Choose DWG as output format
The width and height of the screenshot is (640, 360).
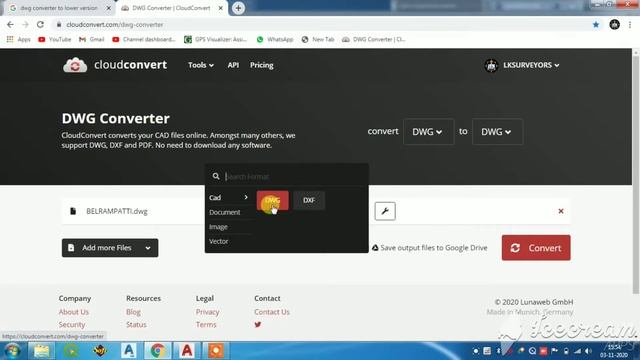(x=273, y=200)
